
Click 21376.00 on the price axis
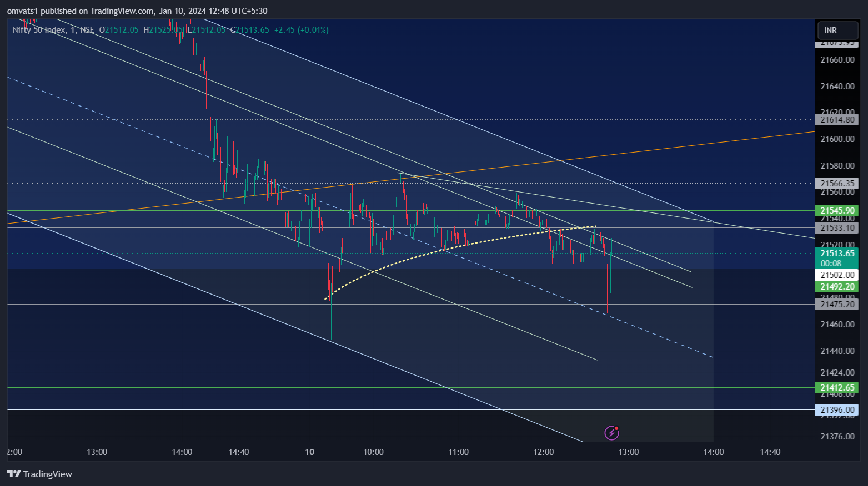pyautogui.click(x=837, y=437)
